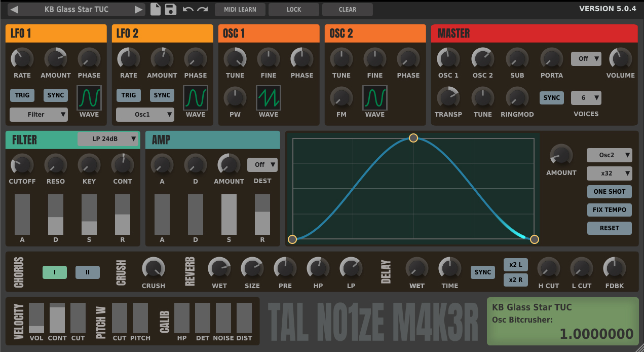Screen dimensions: 644x352
Task: Click the redo arrow icon
Action: [x=203, y=10]
